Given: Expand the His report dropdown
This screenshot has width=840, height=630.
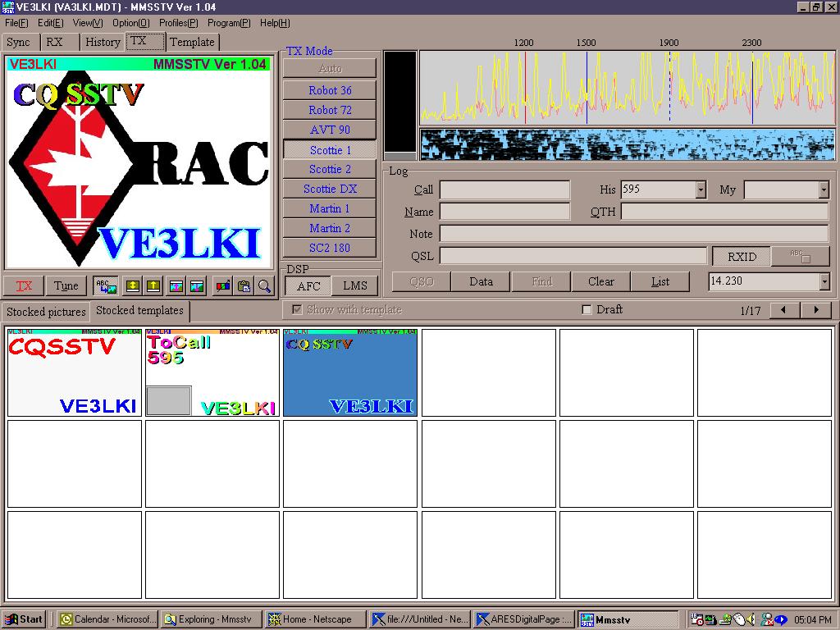Looking at the screenshot, I should pos(701,189).
